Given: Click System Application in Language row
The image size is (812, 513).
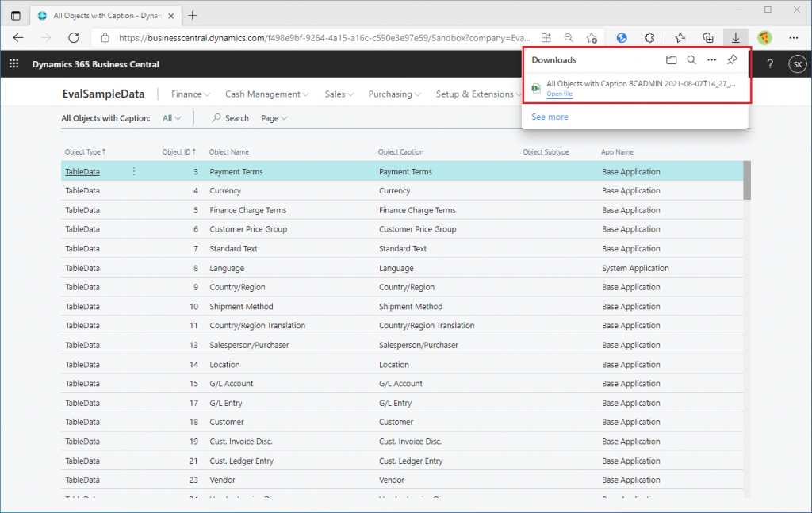Looking at the screenshot, I should (635, 268).
